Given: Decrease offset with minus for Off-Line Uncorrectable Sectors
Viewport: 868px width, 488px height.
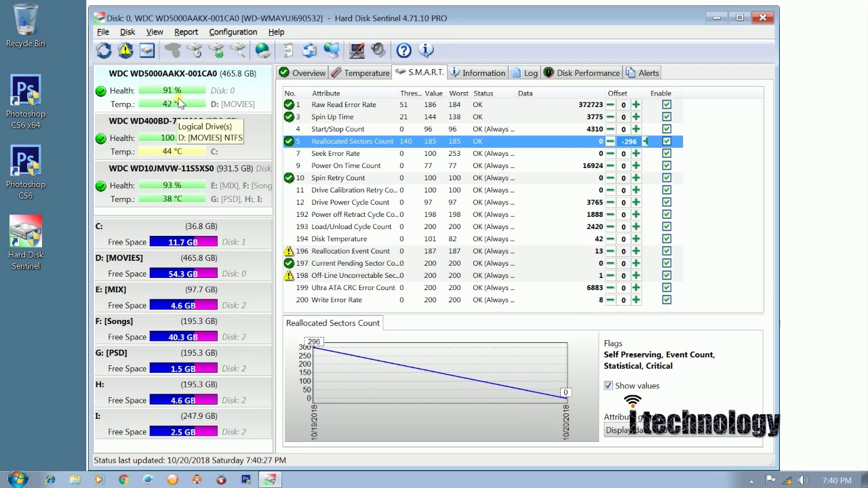Looking at the screenshot, I should 610,276.
